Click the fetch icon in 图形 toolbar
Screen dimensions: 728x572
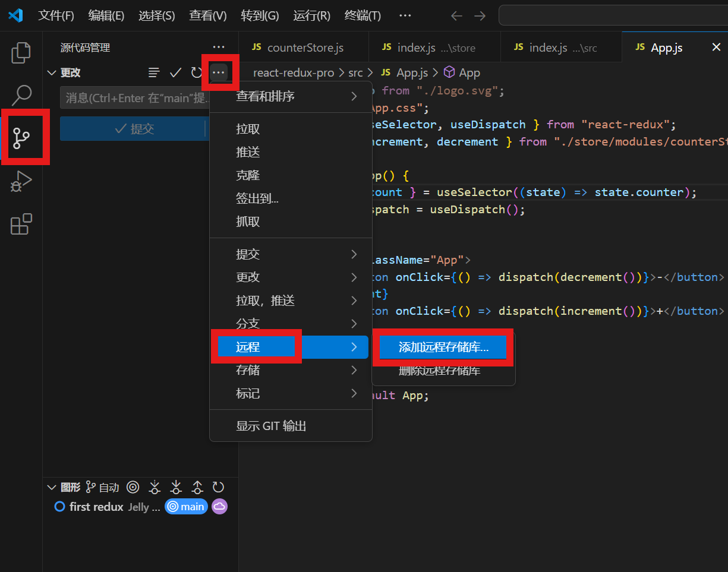click(x=155, y=488)
